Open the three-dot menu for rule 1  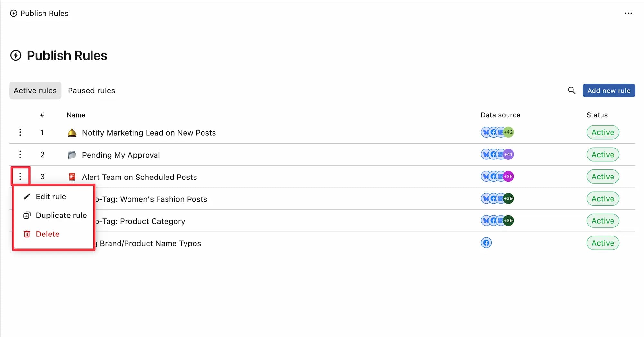pyautogui.click(x=20, y=132)
